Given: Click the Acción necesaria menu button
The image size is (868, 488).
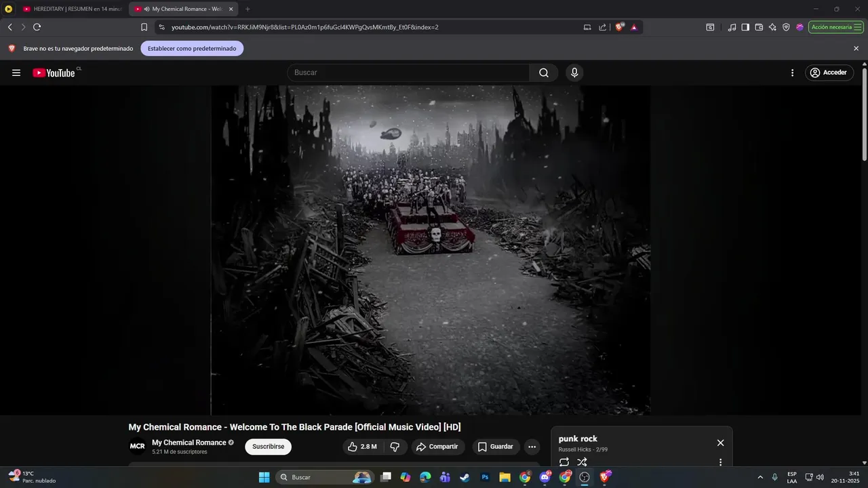Looking at the screenshot, I should point(835,27).
